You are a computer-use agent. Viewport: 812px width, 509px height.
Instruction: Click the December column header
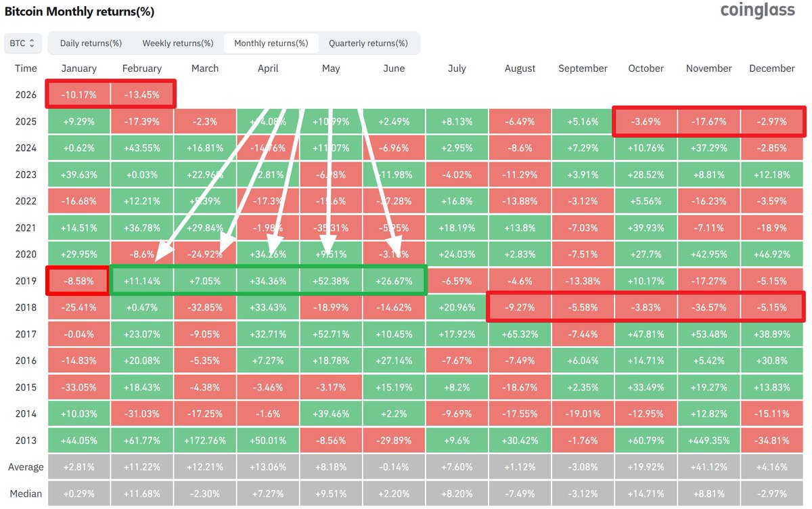tap(772, 68)
